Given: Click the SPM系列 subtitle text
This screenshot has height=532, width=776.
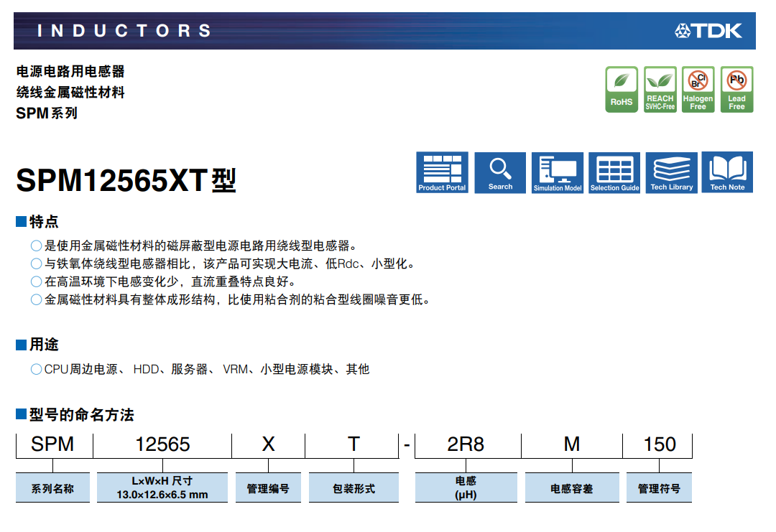Looking at the screenshot, I should coord(47,113).
